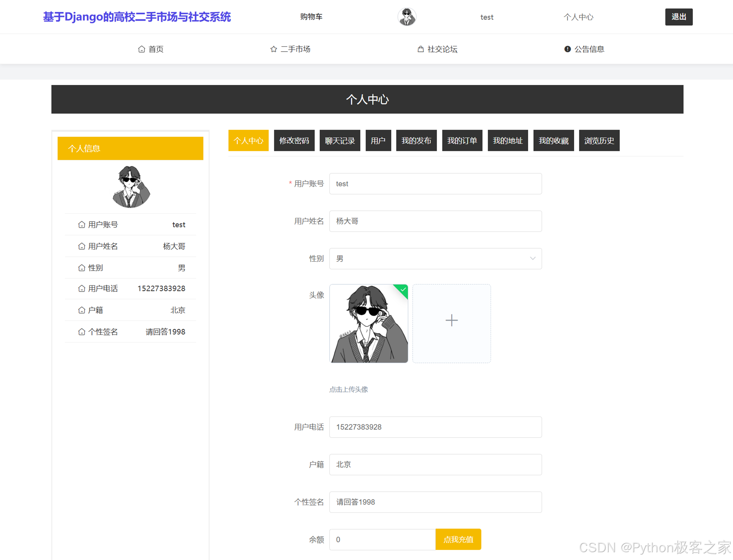Click the user avatar in top header

pyautogui.click(x=407, y=17)
